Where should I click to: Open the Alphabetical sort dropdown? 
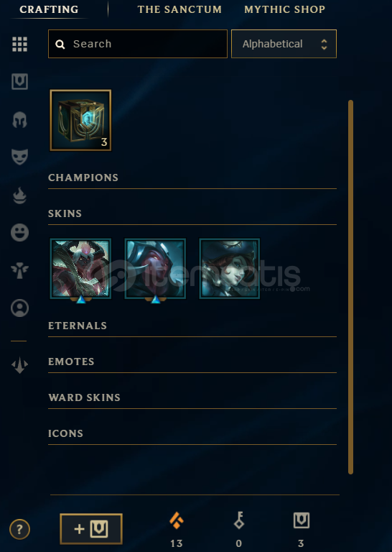coord(284,44)
